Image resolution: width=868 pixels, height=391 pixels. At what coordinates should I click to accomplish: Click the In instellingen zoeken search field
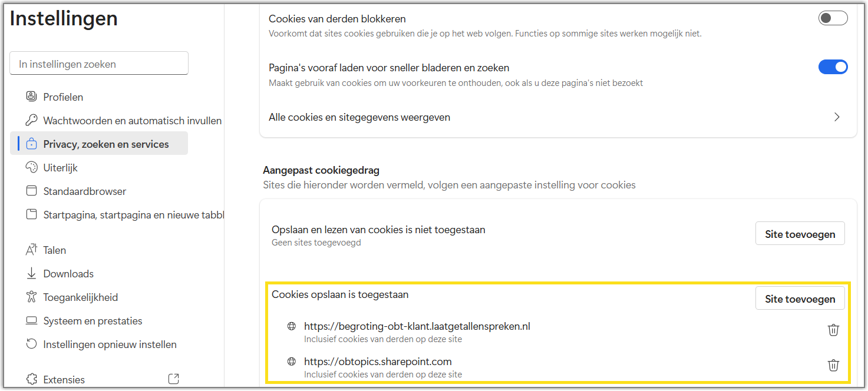[x=99, y=64]
